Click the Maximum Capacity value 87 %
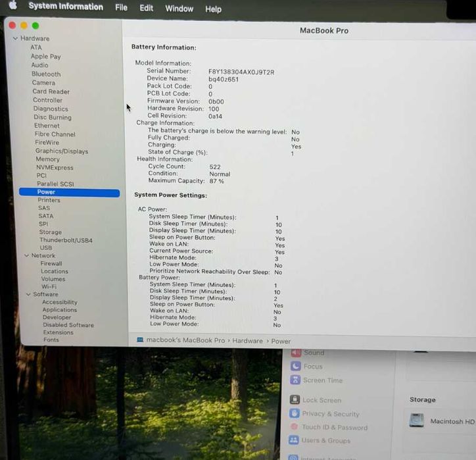Viewport: 476px width, 460px height. [x=217, y=181]
